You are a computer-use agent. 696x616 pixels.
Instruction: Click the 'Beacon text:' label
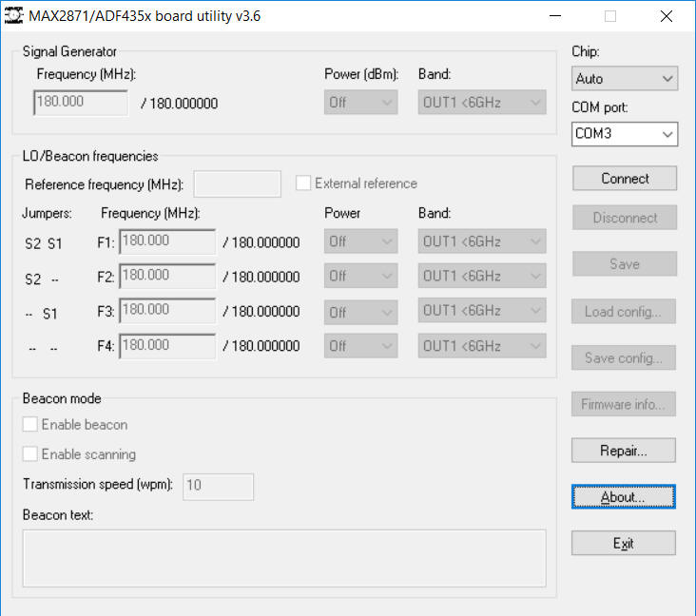click(x=58, y=515)
